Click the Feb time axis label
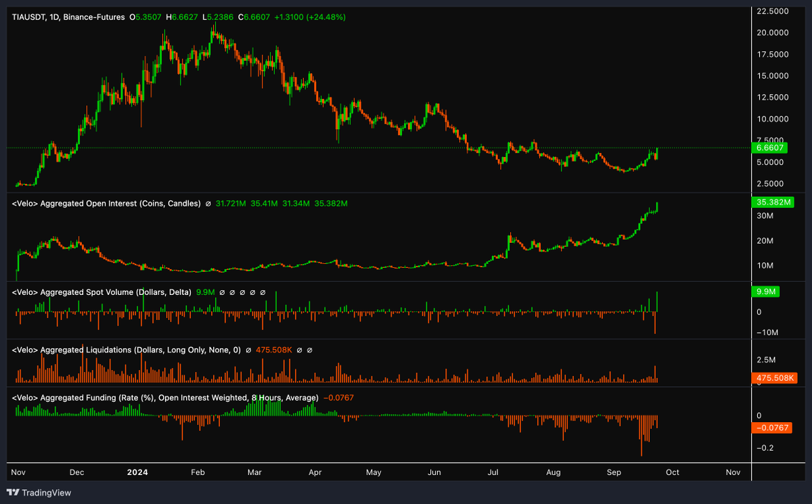The image size is (812, 504). (198, 472)
